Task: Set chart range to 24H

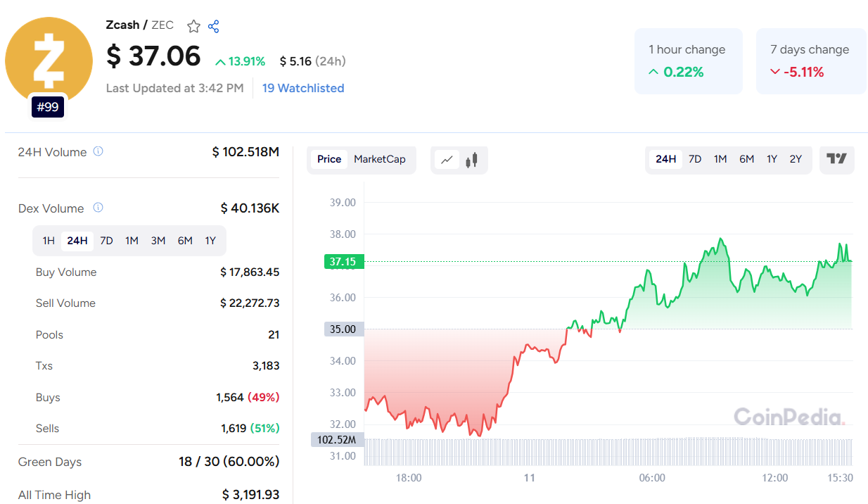Action: point(665,159)
